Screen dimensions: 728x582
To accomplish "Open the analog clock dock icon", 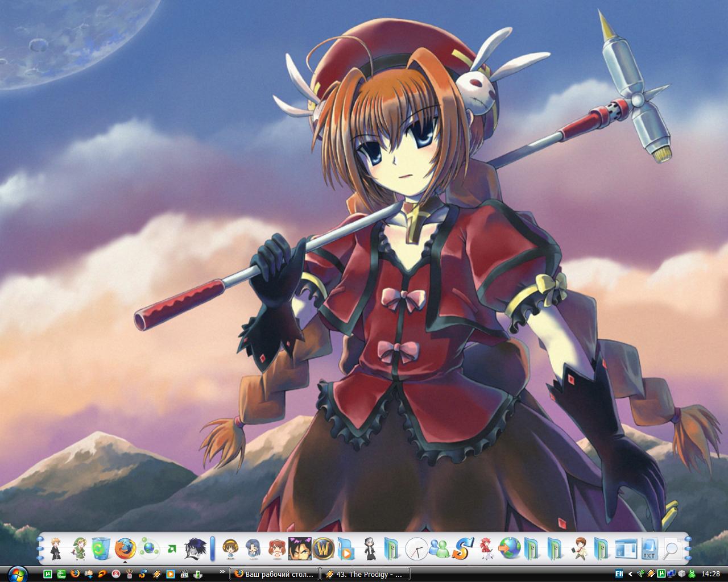I will pyautogui.click(x=416, y=549).
